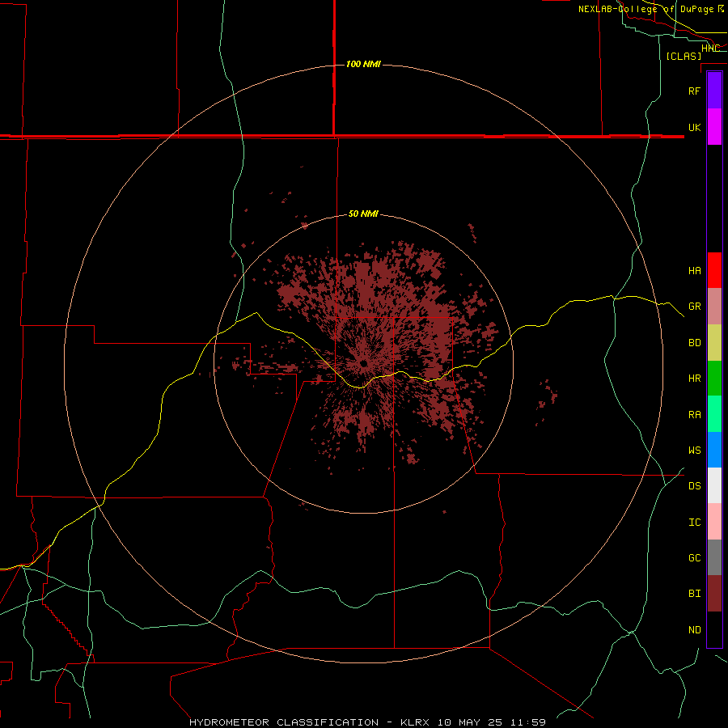
Task: Click the WS legend label
Action: point(694,451)
